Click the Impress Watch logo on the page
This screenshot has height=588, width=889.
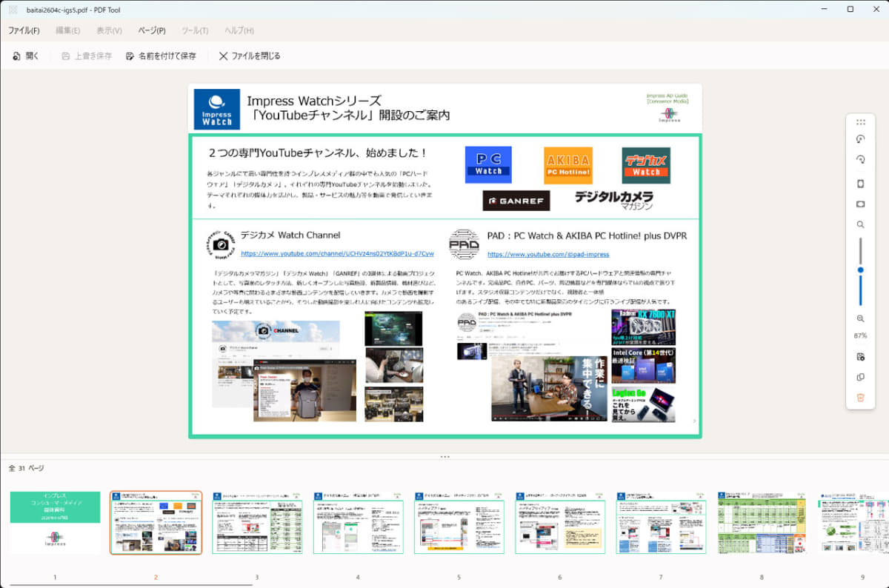pyautogui.click(x=216, y=110)
